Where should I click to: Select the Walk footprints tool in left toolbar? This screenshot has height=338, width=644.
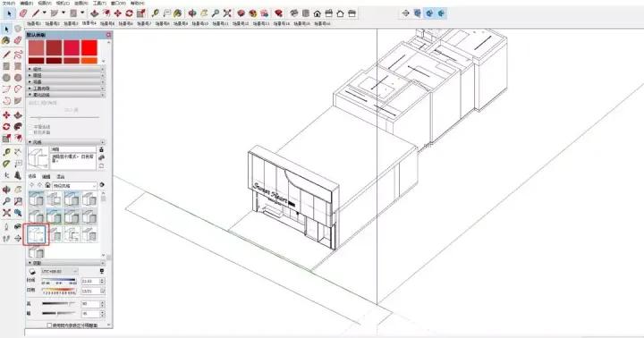click(6, 238)
